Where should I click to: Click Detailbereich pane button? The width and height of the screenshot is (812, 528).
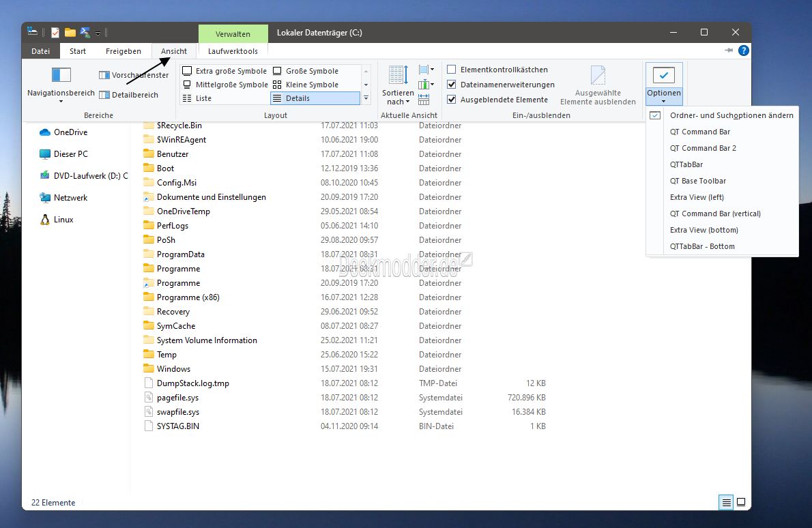pyautogui.click(x=128, y=95)
